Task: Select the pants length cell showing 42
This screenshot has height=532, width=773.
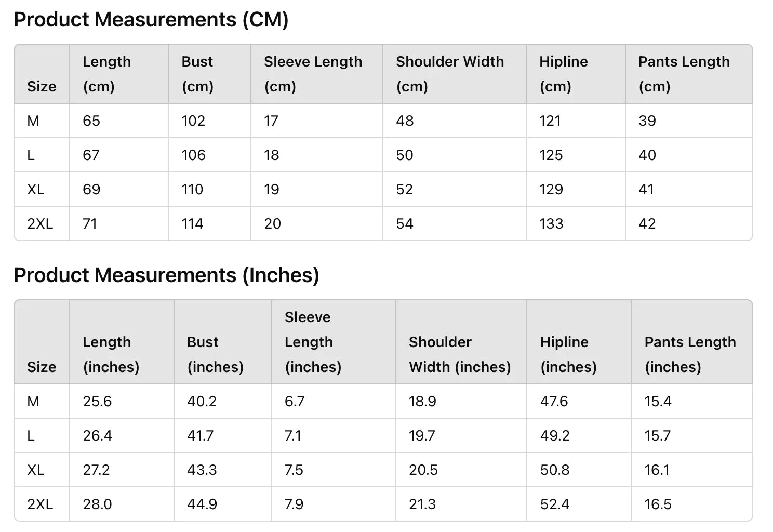Action: coord(647,224)
